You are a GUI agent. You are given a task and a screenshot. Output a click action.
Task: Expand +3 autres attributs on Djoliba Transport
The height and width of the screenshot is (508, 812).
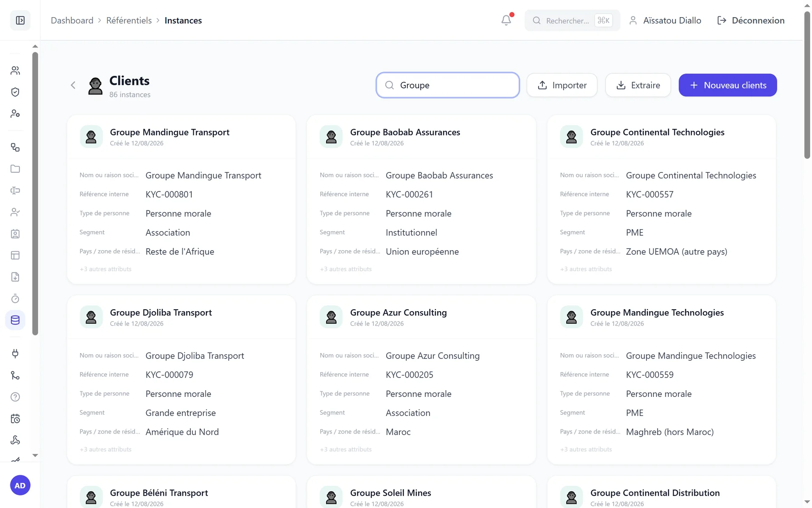106,449
